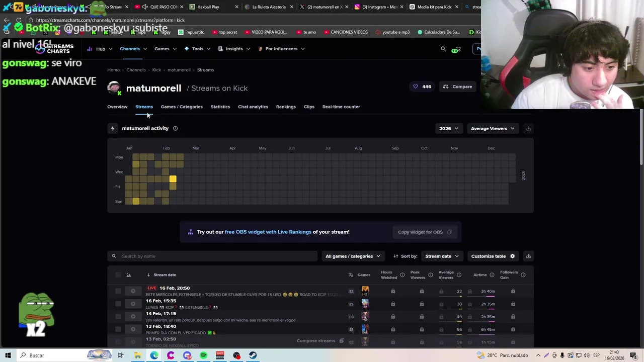Viewport: 644px width, 362px height.
Task: Switch to the Real-time counter tab
Action: tap(341, 107)
